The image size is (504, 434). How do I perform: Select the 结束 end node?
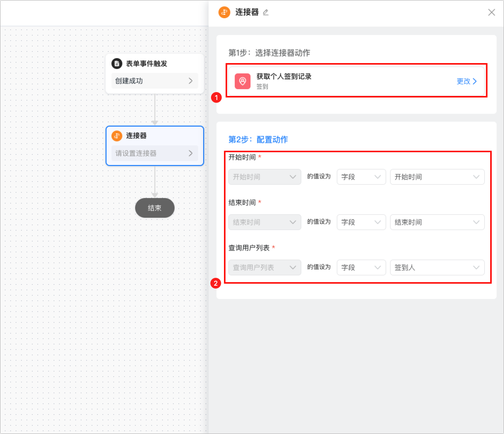tap(155, 208)
